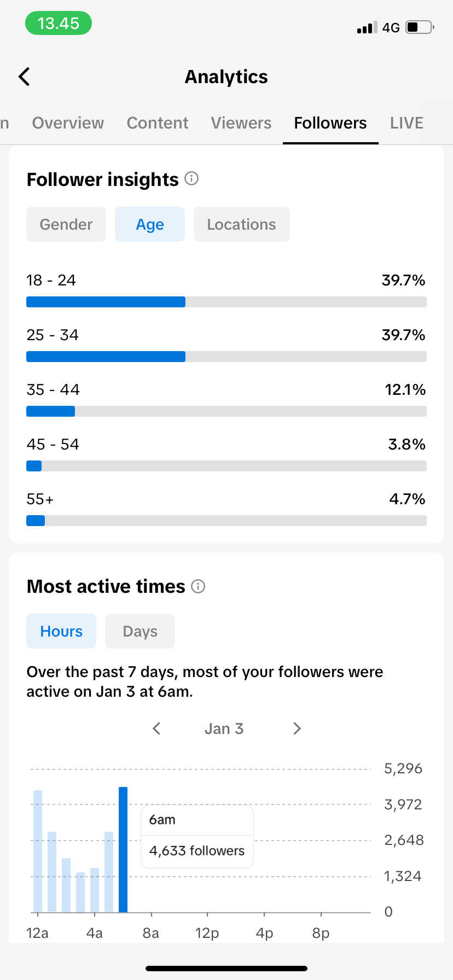Show follower Locations breakdown
This screenshot has height=980, width=453.
tap(241, 224)
